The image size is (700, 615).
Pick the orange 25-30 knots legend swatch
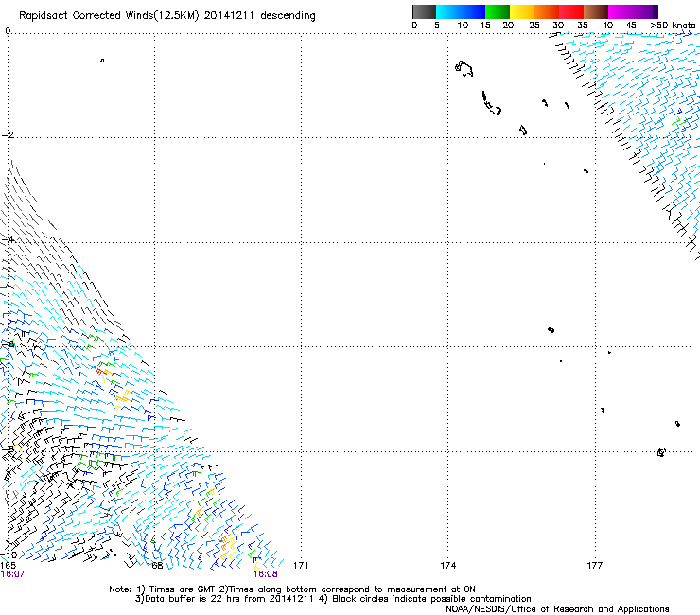[547, 11]
